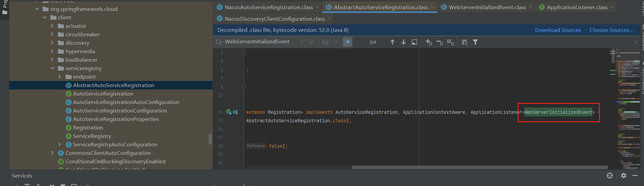Toggle whole Words option in find bar
This screenshot has height=186, width=644.
pyautogui.click(x=336, y=42)
